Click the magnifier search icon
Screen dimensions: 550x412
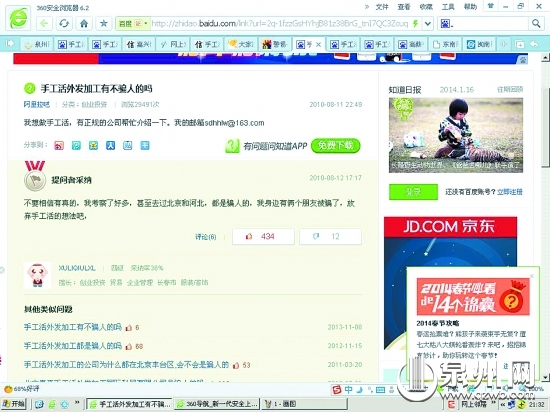pos(536,23)
